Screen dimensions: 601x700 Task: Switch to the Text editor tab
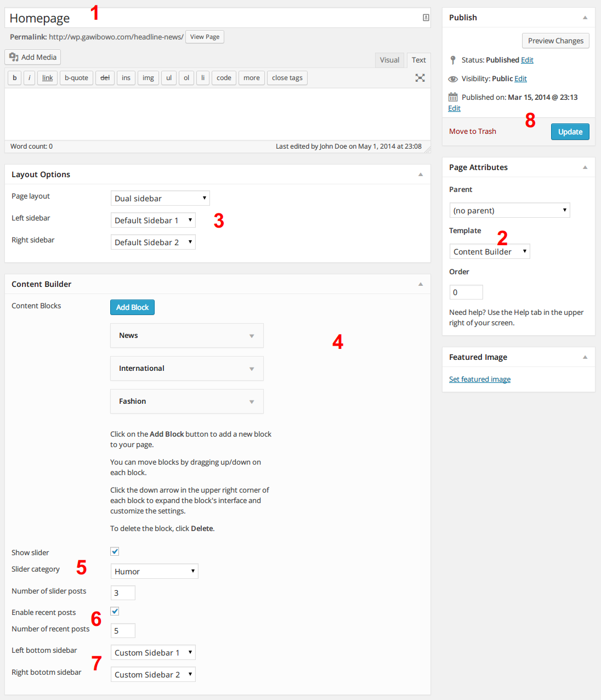pos(418,60)
